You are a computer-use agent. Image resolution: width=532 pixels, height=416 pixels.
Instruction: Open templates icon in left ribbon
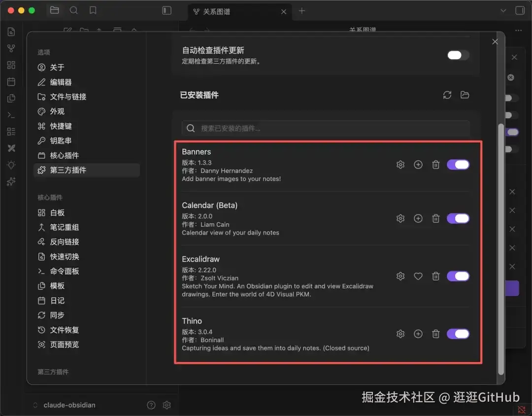click(11, 98)
